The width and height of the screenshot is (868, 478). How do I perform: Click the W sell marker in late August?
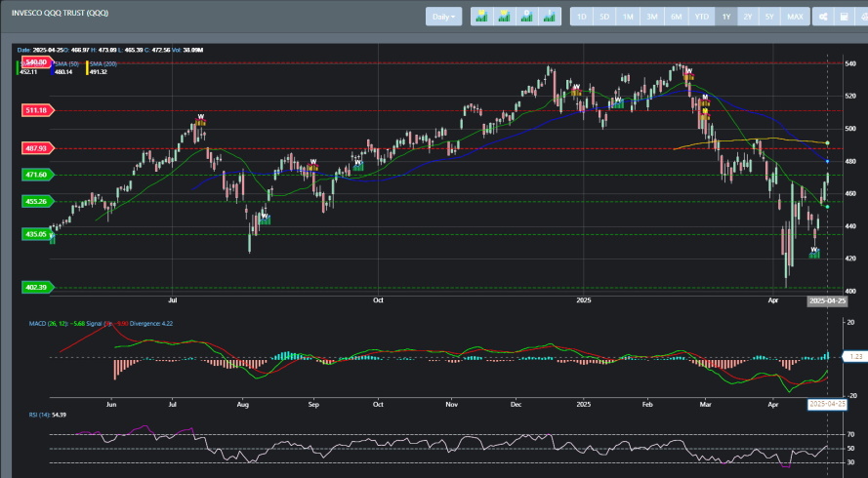click(312, 165)
